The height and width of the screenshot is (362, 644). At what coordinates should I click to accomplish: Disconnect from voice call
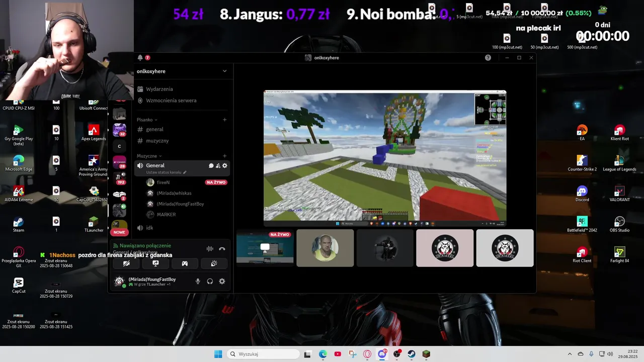(x=222, y=248)
